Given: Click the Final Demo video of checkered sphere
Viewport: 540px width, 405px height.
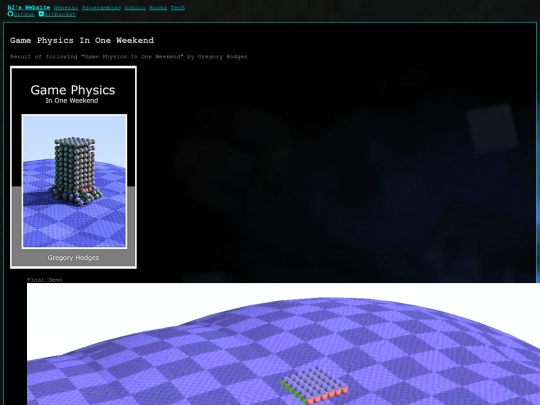Looking at the screenshot, I should point(283,344).
